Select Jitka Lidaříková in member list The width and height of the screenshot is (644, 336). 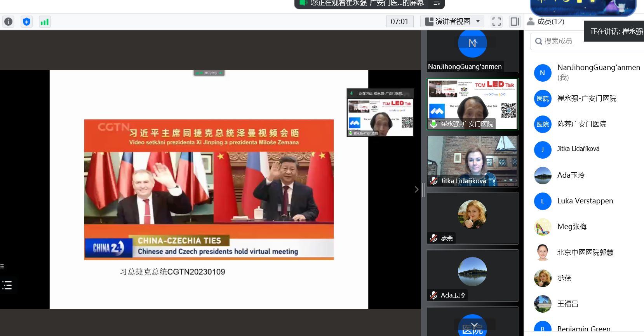587,150
